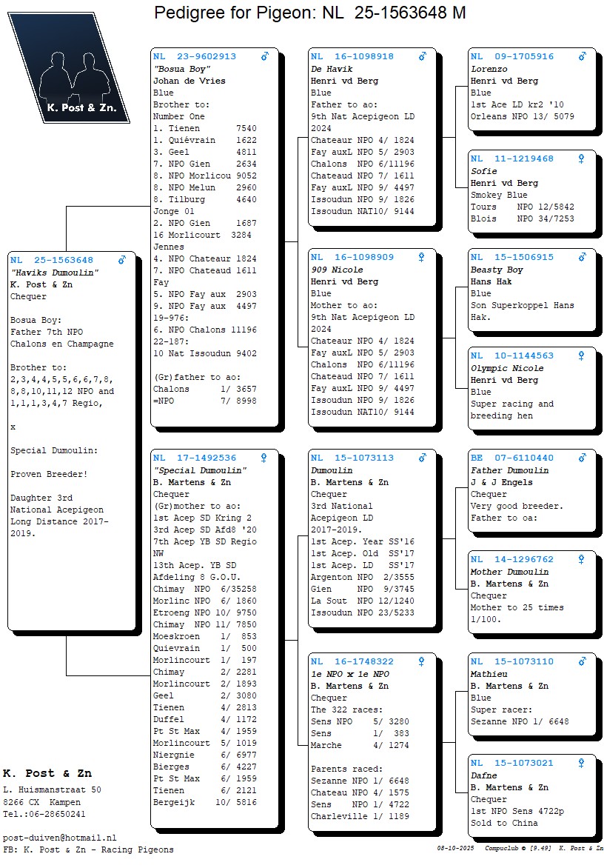This screenshot has height=868, width=604.
Task: Click the Lorenzo name in top-right box
Action: point(489,69)
